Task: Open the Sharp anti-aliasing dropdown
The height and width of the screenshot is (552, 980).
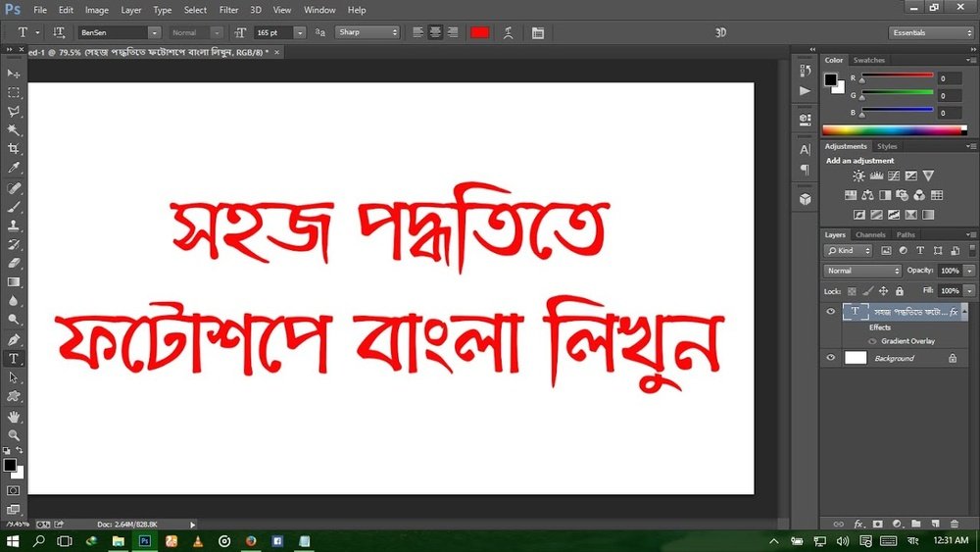Action: [x=367, y=32]
